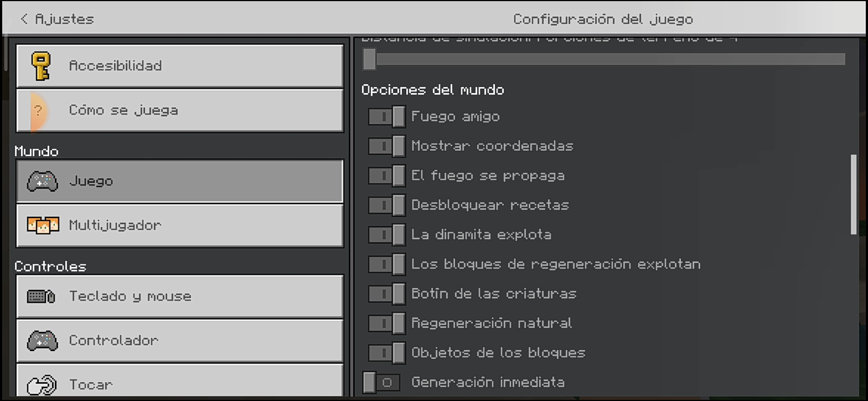
Task: Click the right panel vertical scrollbar
Action: (854, 195)
